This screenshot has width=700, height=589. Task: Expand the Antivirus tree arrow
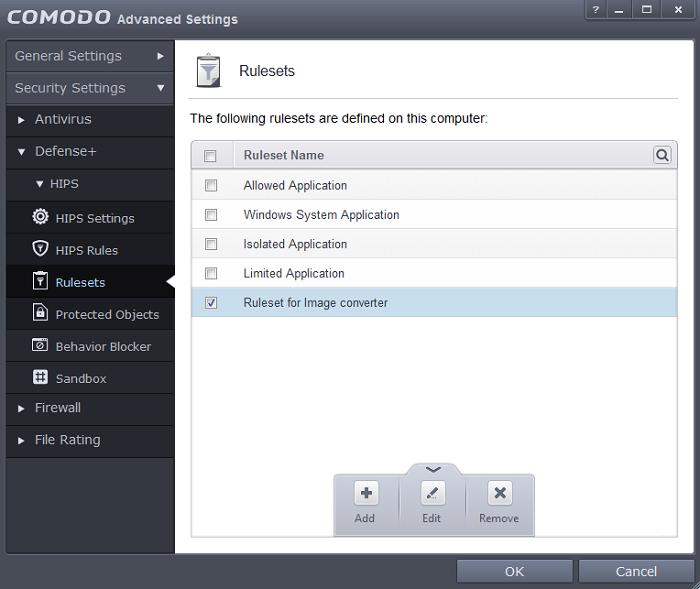click(x=21, y=120)
